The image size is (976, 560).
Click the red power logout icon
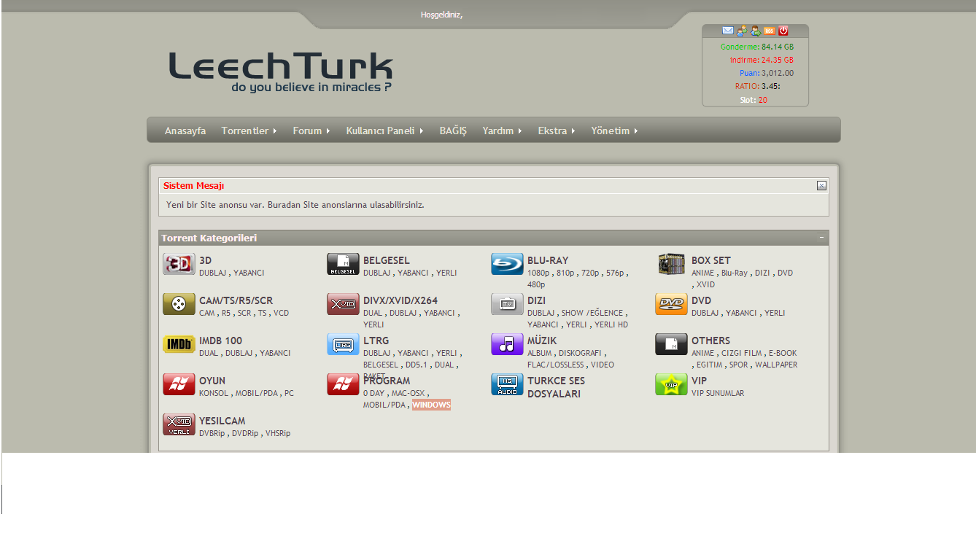[783, 31]
